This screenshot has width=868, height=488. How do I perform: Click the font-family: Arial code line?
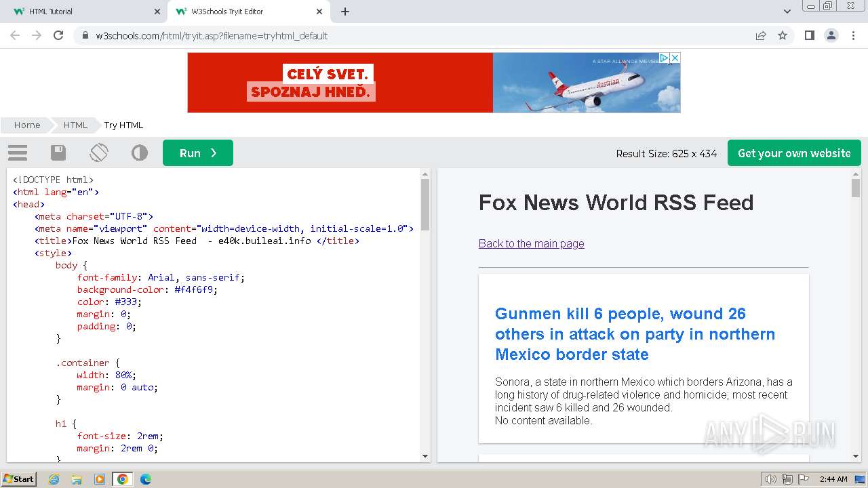(x=161, y=277)
